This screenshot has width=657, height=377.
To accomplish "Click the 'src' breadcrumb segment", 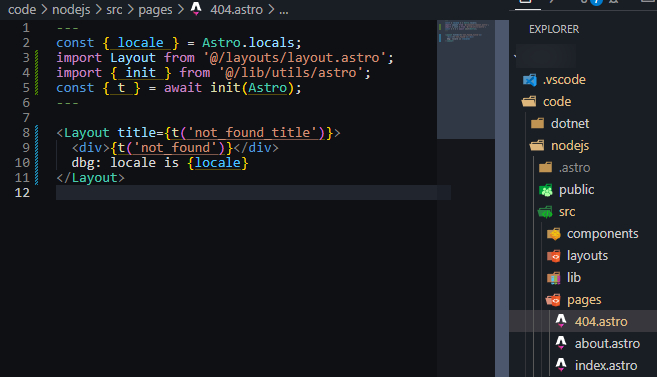I will click(x=114, y=9).
